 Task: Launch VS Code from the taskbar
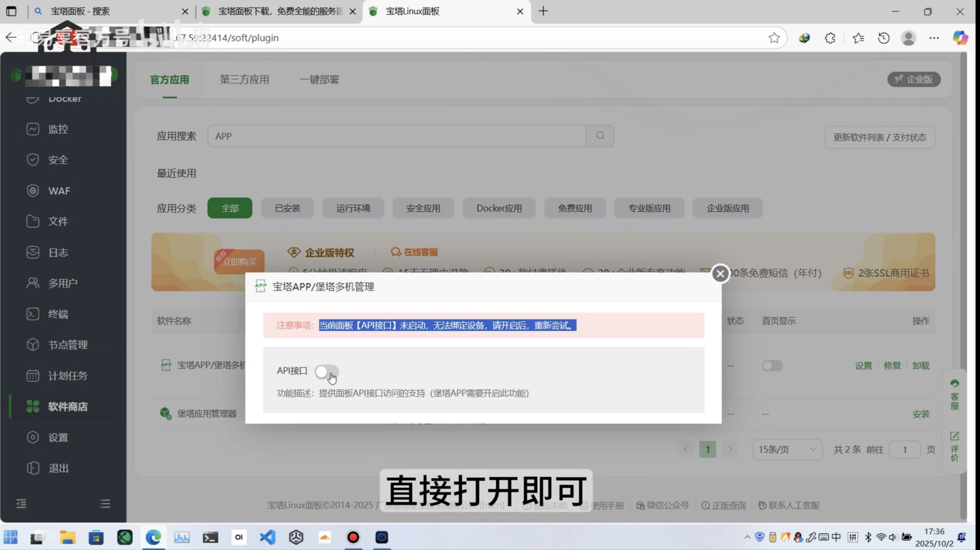[267, 537]
